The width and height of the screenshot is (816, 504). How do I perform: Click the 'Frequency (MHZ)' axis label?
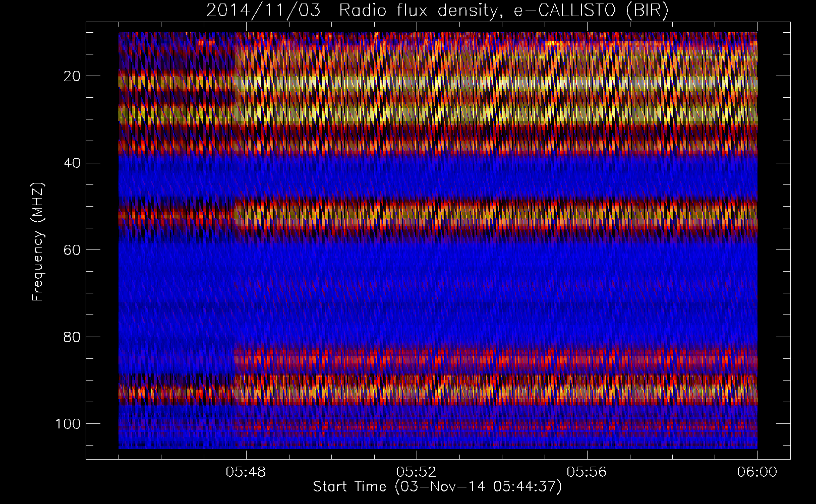(x=38, y=241)
